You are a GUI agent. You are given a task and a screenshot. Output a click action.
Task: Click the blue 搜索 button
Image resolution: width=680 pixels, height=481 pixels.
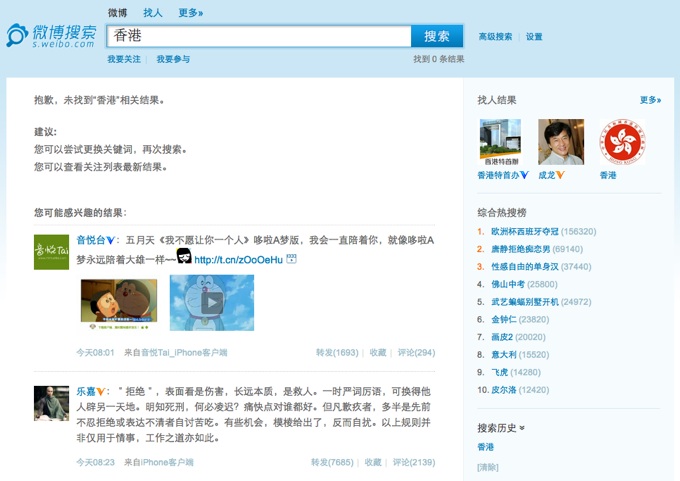click(x=437, y=36)
